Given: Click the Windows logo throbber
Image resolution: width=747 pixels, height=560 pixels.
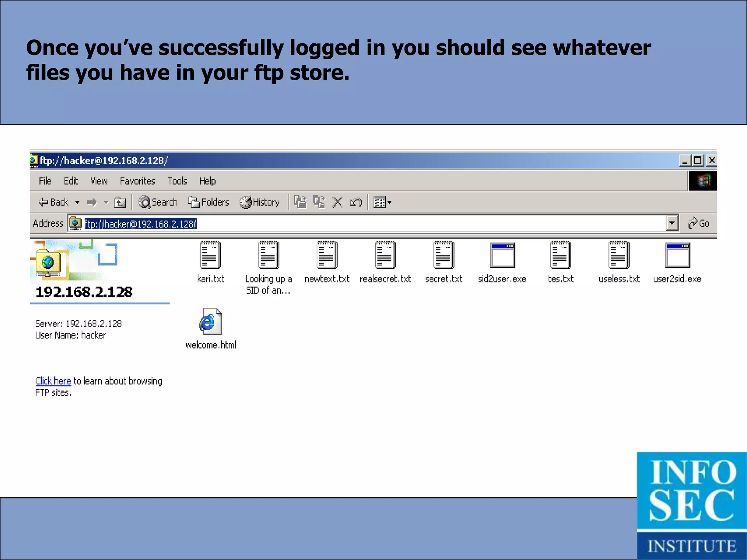Looking at the screenshot, I should [703, 181].
